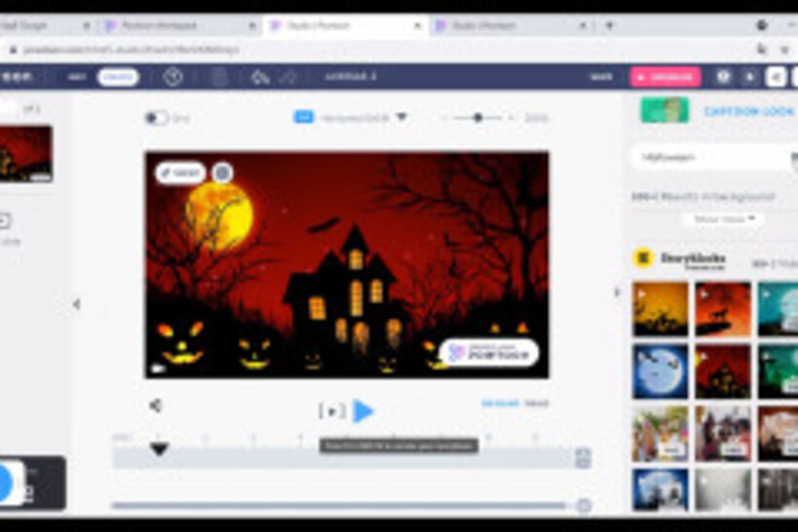Image resolution: width=798 pixels, height=532 pixels.
Task: Click the green Cartoon Look thumbnail
Action: pyautogui.click(x=664, y=110)
